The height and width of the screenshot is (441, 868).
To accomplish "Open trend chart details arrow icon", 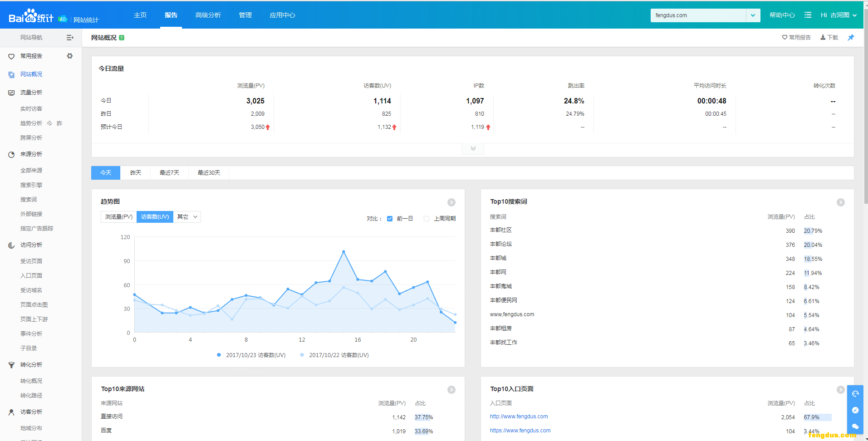I will pyautogui.click(x=451, y=202).
